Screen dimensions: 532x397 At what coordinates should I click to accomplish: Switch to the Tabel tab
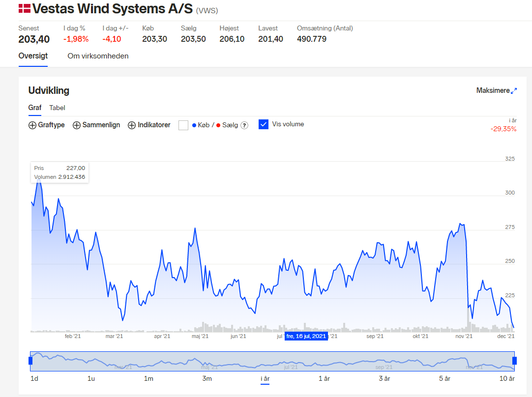pos(57,108)
